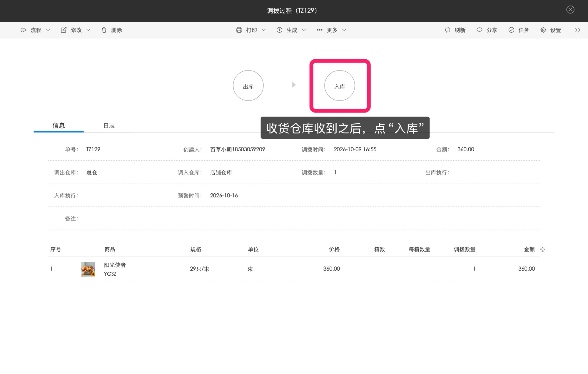The image size is (588, 374).
Task: Click the 任务 checkmark circle icon
Action: click(511, 30)
